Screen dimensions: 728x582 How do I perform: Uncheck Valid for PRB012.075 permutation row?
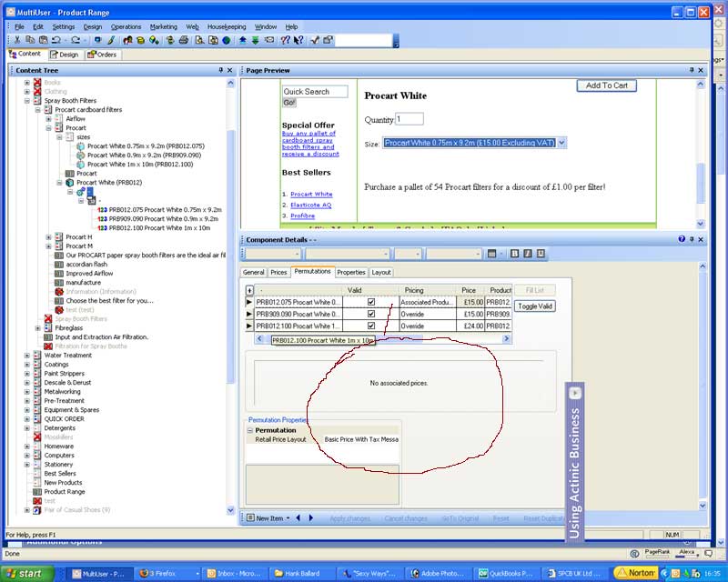pos(370,302)
